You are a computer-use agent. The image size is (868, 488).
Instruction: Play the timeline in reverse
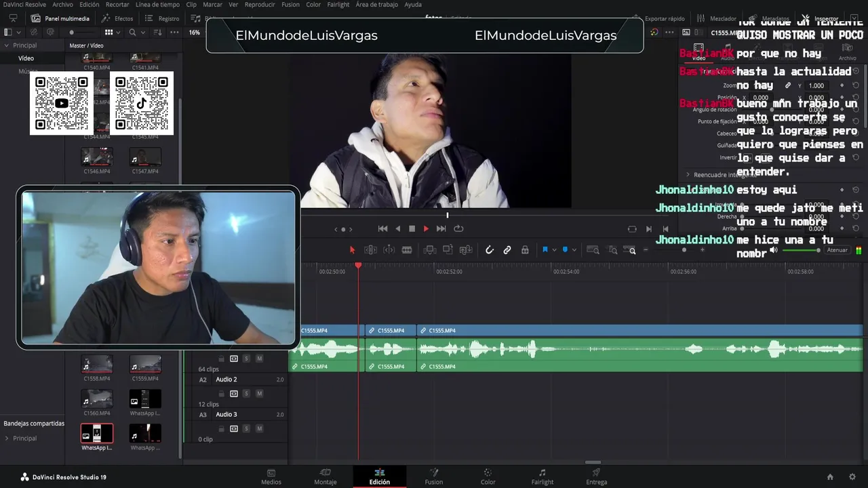click(x=398, y=229)
